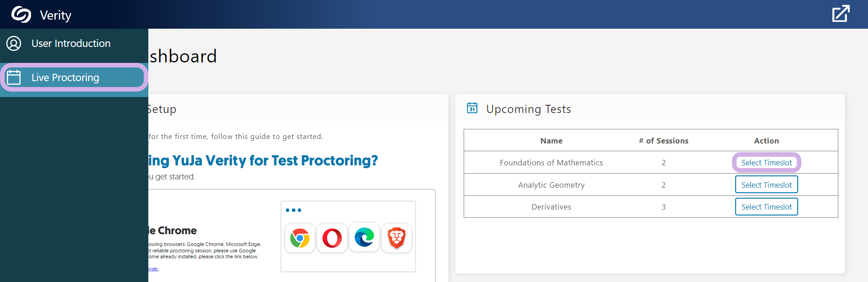This screenshot has width=868, height=282.
Task: Click the Microsoft Edge browser icon
Action: coord(364,237)
